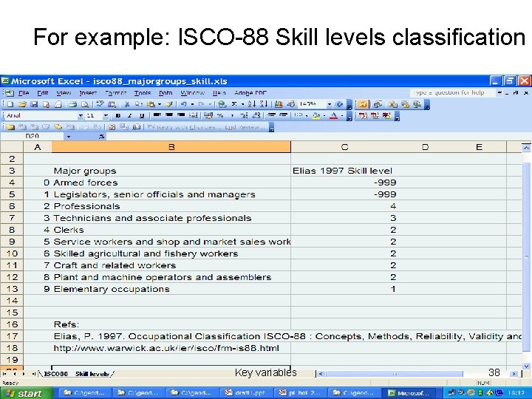
Task: Run the Spelling check icon
Action: click(100, 104)
